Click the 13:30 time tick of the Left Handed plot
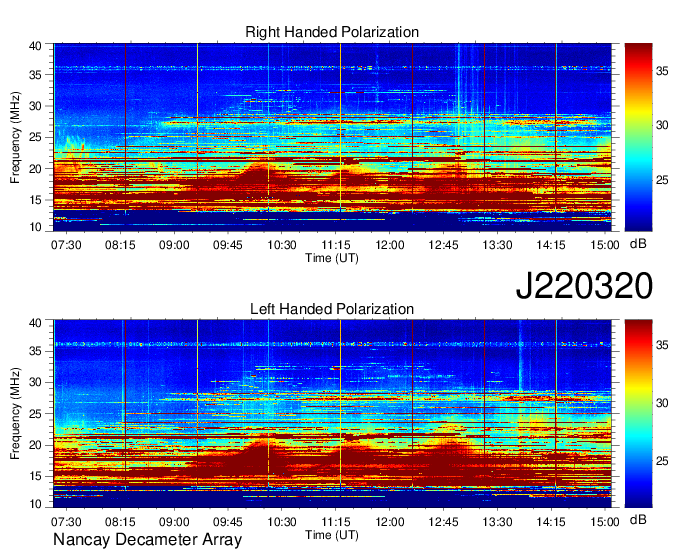 497,522
